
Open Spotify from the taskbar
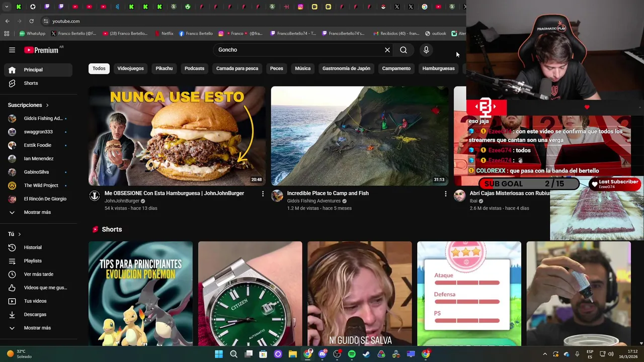(352, 354)
